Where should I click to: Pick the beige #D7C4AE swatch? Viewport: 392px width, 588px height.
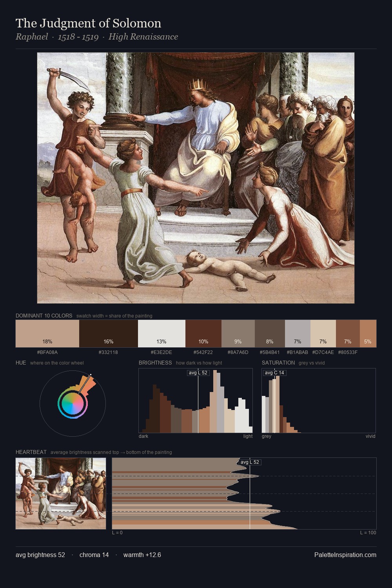[x=323, y=334]
